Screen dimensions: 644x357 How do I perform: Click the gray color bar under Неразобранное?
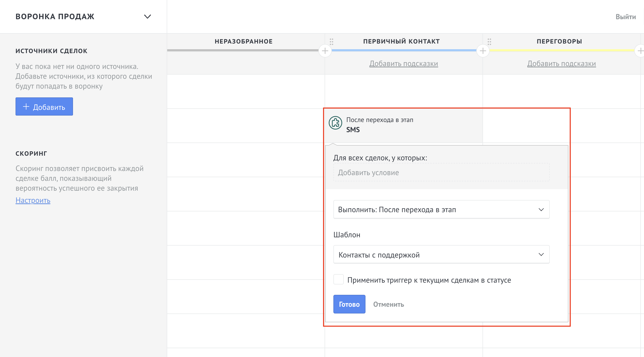pyautogui.click(x=243, y=50)
